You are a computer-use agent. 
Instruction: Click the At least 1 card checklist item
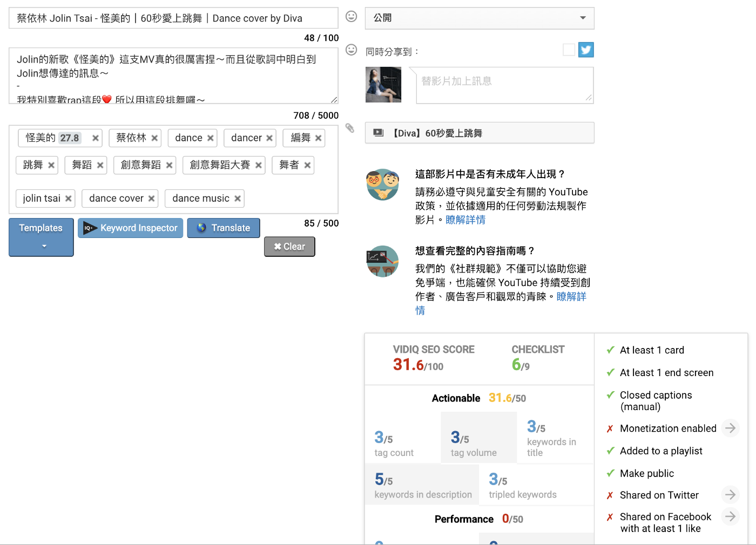[652, 350]
